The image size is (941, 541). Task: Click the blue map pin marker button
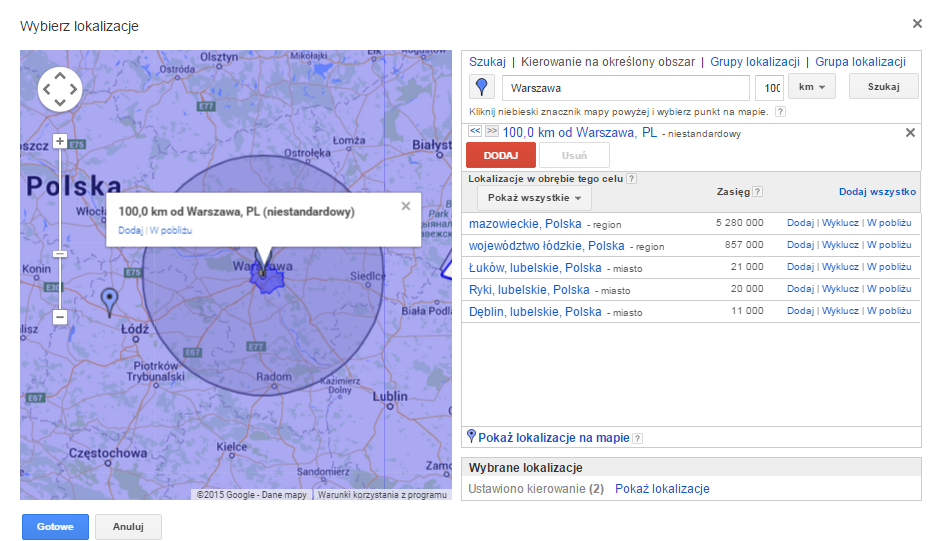click(x=482, y=87)
